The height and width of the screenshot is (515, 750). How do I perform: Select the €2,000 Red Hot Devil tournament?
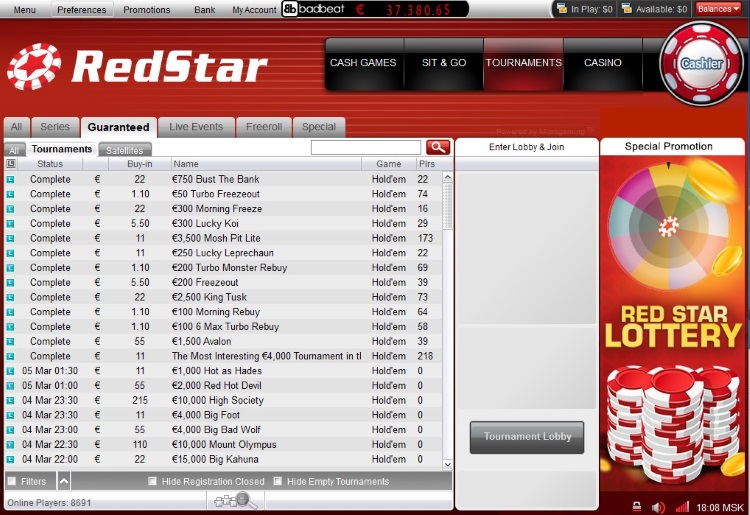tap(223, 386)
